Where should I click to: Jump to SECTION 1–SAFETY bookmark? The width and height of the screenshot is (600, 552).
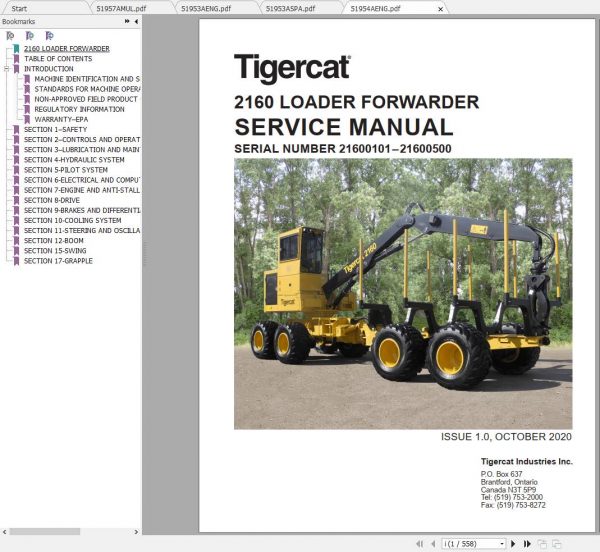pyautogui.click(x=55, y=130)
